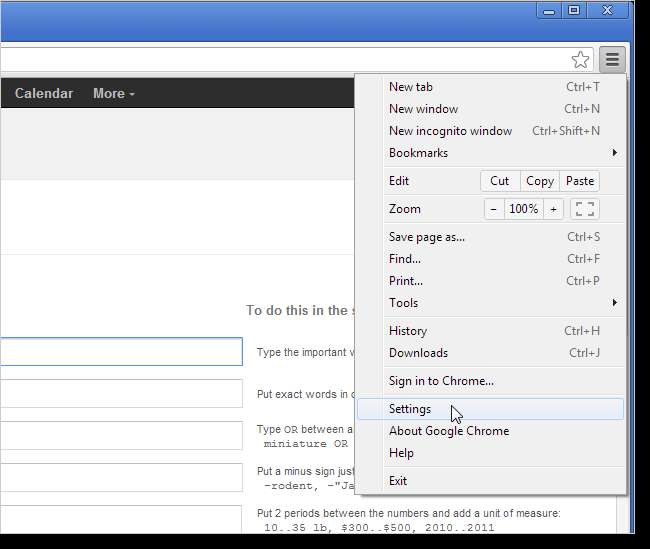The width and height of the screenshot is (650, 549).
Task: Click the Cut button
Action: (500, 181)
